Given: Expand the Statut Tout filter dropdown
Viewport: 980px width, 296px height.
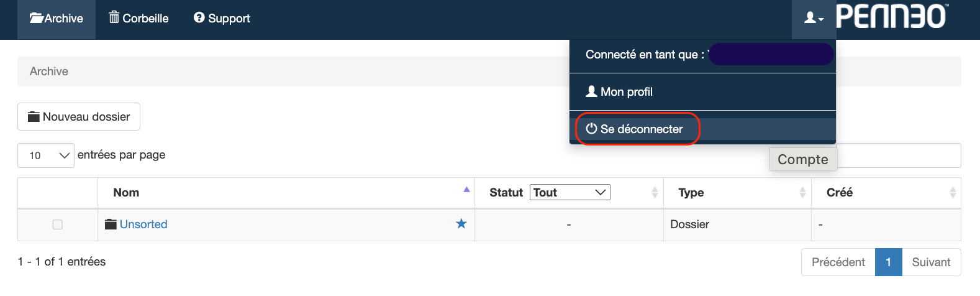Looking at the screenshot, I should (570, 192).
